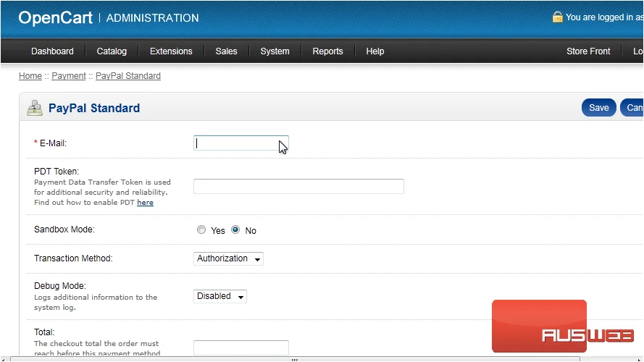Follow the 'here' PDT help link
Screen dimensions: 644x362
coord(145,202)
